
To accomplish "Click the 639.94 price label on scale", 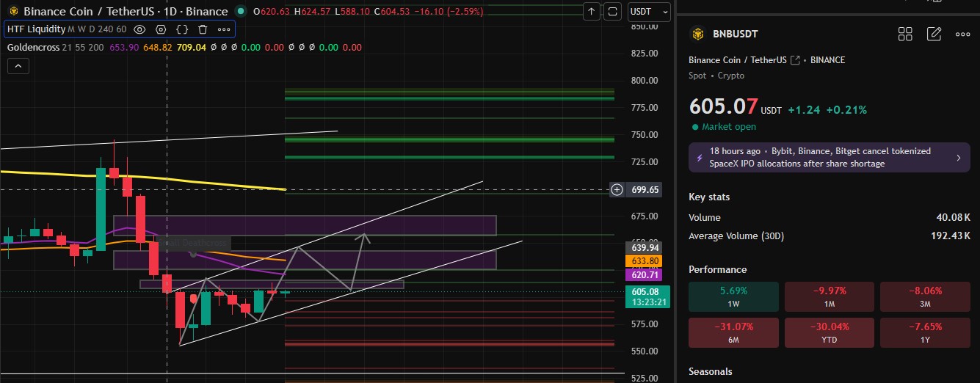I will tap(645, 247).
